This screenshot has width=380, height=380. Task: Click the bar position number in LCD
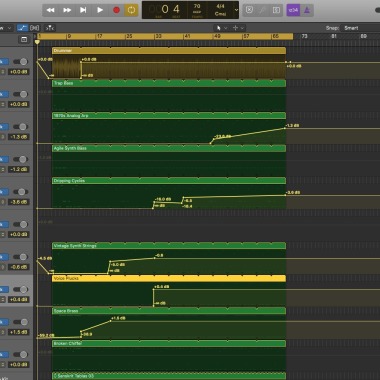coord(165,9)
